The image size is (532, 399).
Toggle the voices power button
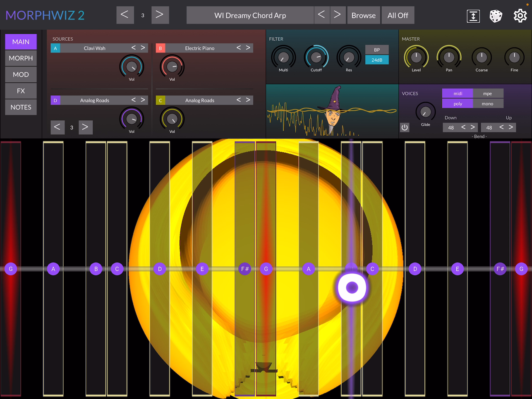click(x=405, y=127)
